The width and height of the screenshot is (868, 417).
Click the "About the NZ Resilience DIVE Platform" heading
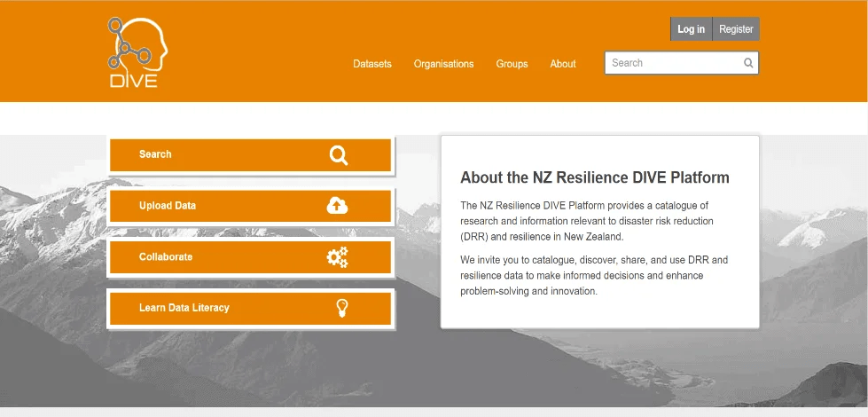[x=595, y=177]
